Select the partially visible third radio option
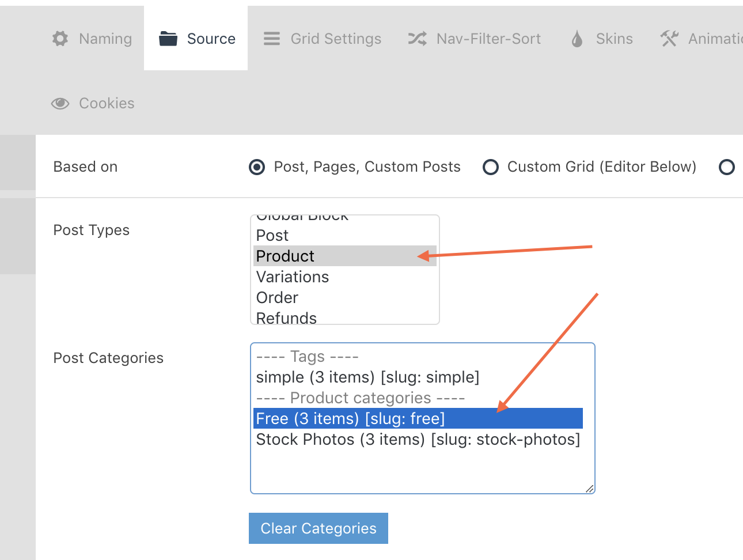The image size is (743, 560). (727, 167)
